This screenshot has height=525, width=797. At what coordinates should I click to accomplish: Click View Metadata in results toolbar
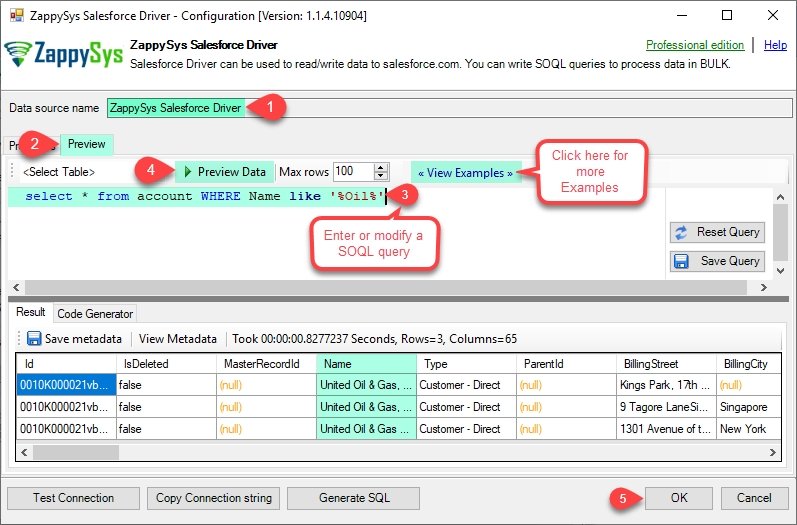pyautogui.click(x=177, y=339)
